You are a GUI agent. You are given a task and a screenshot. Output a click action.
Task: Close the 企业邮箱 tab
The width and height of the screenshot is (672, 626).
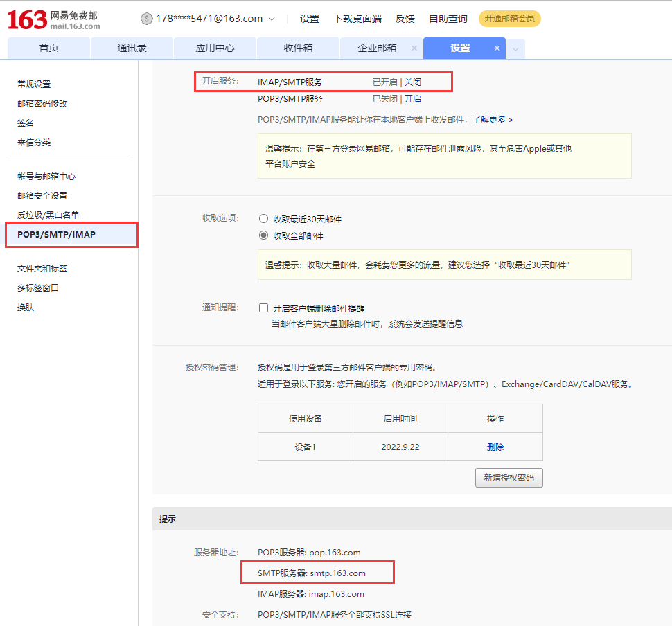(x=414, y=48)
